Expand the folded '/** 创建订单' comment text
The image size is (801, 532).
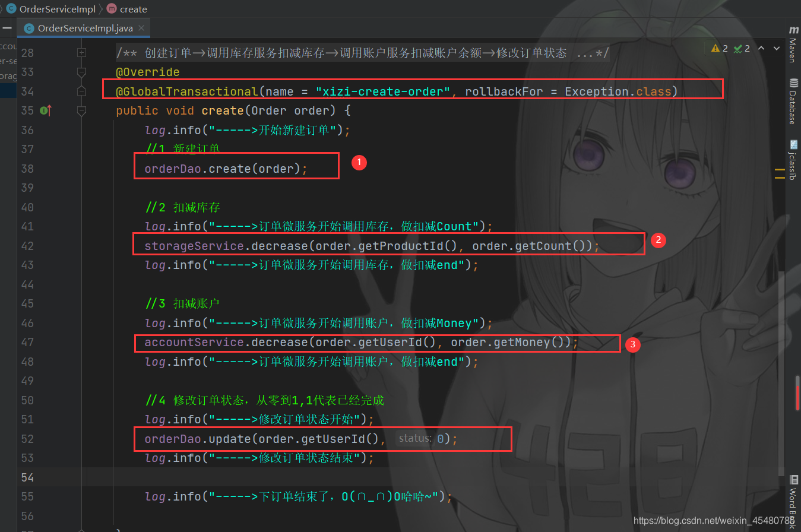pos(363,53)
